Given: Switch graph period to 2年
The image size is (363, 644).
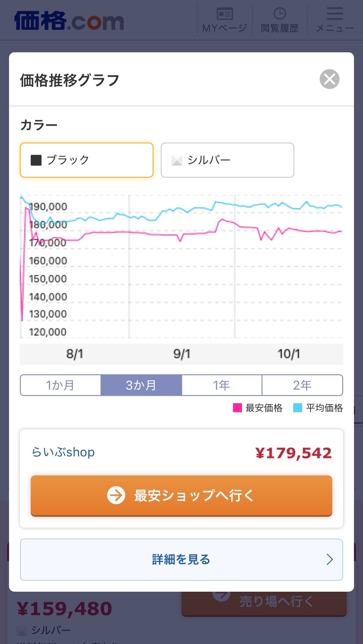Looking at the screenshot, I should [x=302, y=385].
